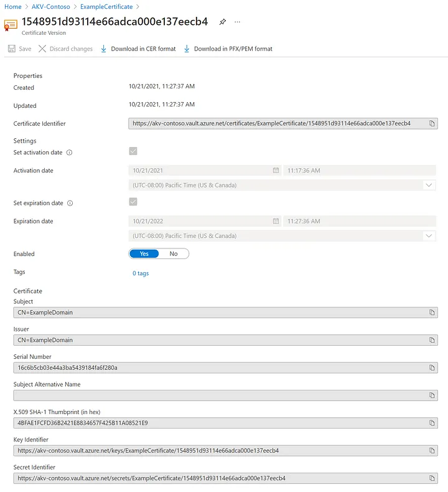Image resolution: width=448 pixels, height=492 pixels.
Task: Copy the Subject Alternative Name field
Action: 432,395
